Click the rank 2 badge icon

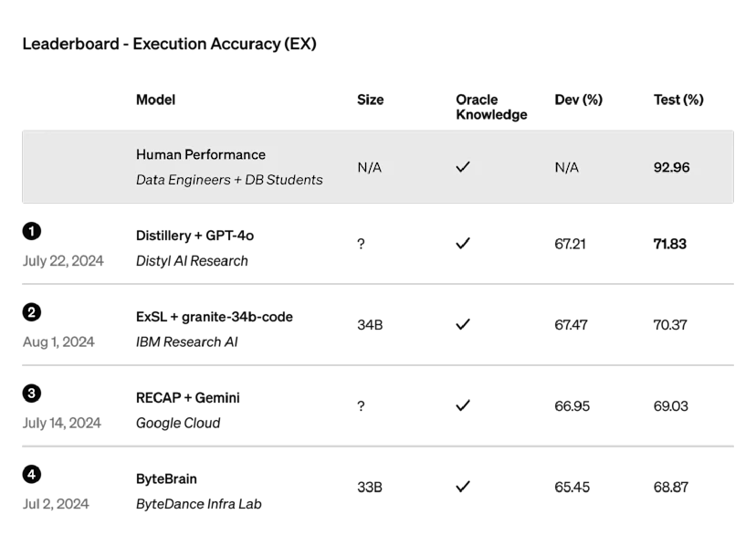(32, 312)
